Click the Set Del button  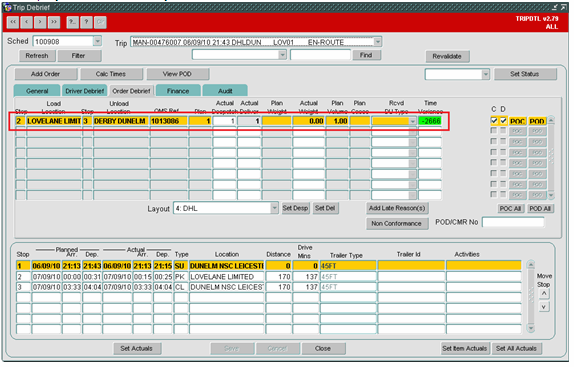(325, 208)
